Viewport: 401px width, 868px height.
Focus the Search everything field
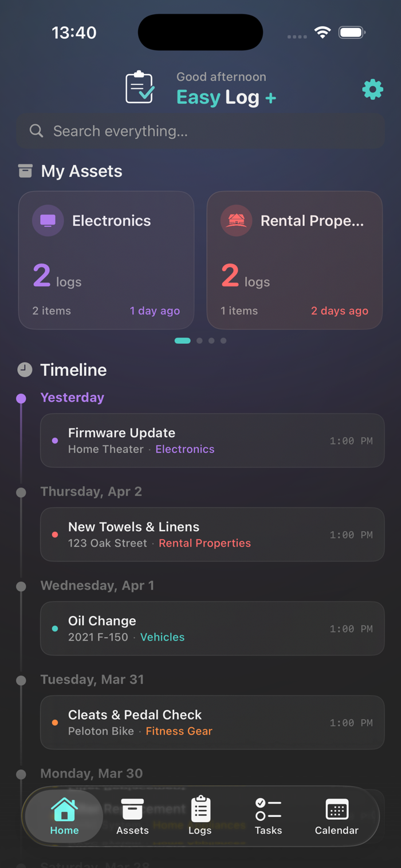pyautogui.click(x=200, y=131)
